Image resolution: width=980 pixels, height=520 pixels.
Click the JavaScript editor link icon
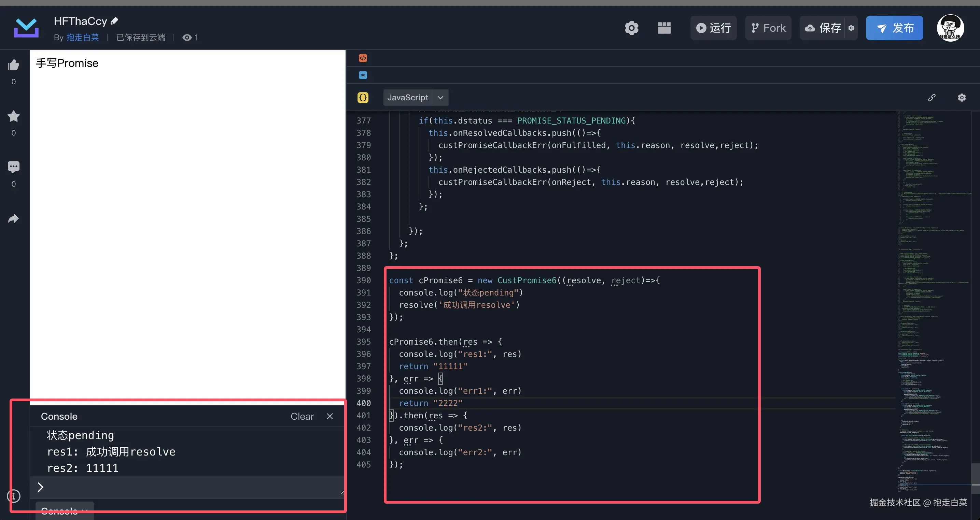coord(932,98)
